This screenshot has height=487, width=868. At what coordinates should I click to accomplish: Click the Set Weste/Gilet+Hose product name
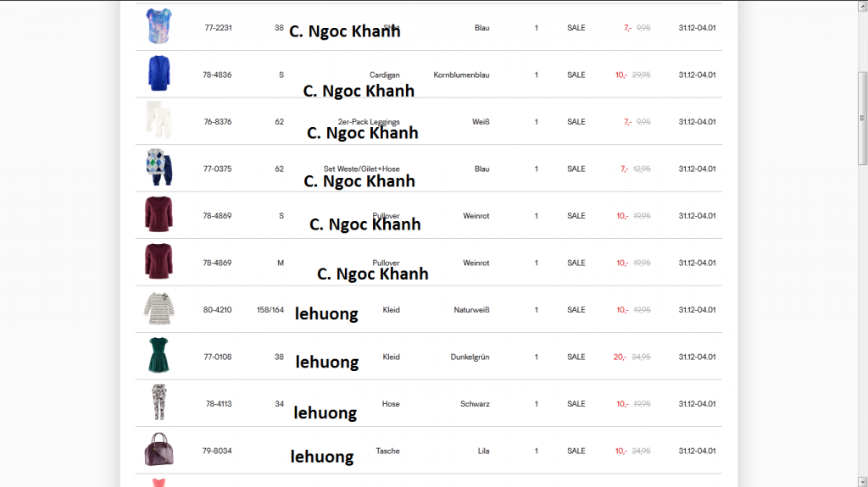click(361, 169)
